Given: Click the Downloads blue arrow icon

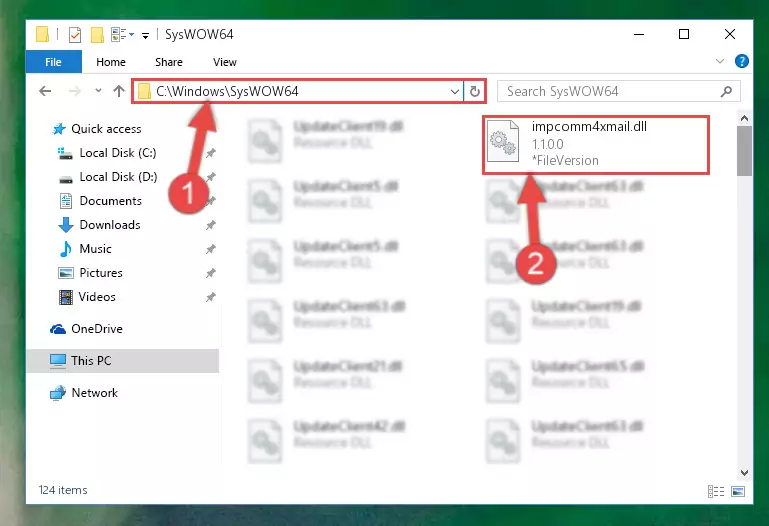Looking at the screenshot, I should (66, 225).
